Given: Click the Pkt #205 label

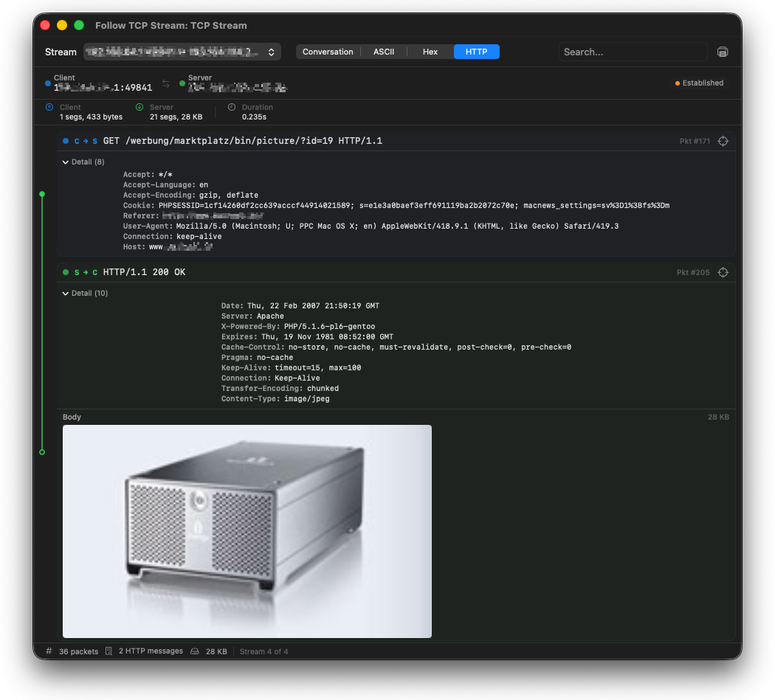Looking at the screenshot, I should 693,273.
